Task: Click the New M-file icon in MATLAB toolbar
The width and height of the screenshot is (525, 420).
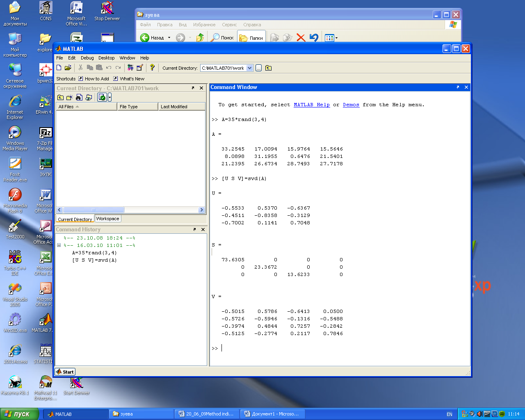Action: [x=59, y=68]
